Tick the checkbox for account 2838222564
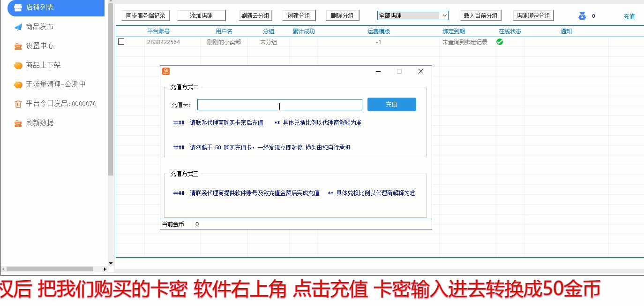 (121, 42)
